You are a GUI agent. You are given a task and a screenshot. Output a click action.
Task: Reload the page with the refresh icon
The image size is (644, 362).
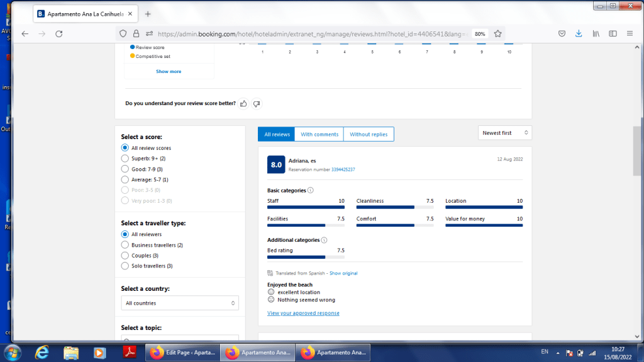click(58, 34)
